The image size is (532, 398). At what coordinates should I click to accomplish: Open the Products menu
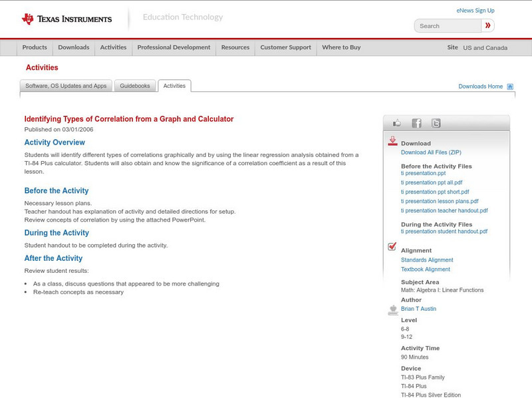[35, 47]
